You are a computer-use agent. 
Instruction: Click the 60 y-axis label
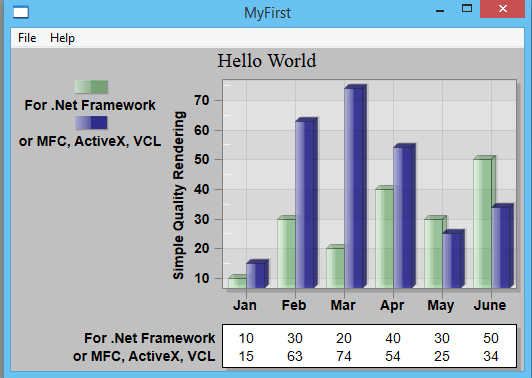(x=202, y=130)
